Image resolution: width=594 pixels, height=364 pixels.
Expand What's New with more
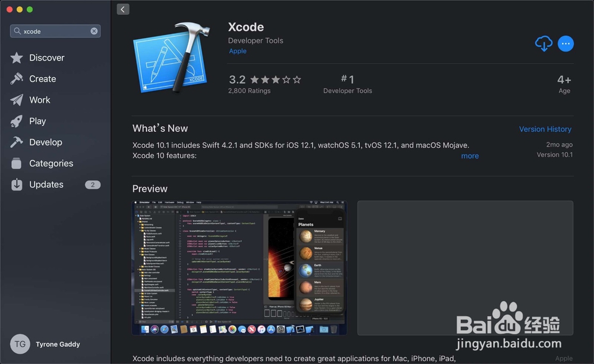(x=470, y=156)
